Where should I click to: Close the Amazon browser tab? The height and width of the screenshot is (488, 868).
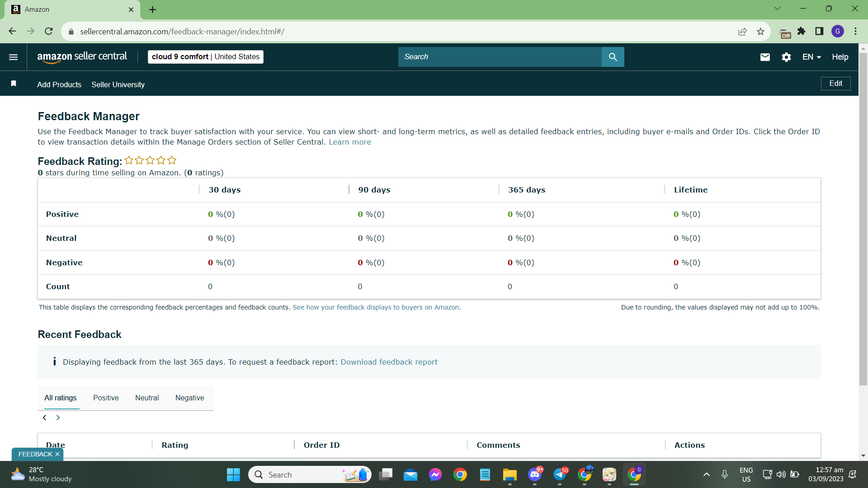tap(131, 9)
